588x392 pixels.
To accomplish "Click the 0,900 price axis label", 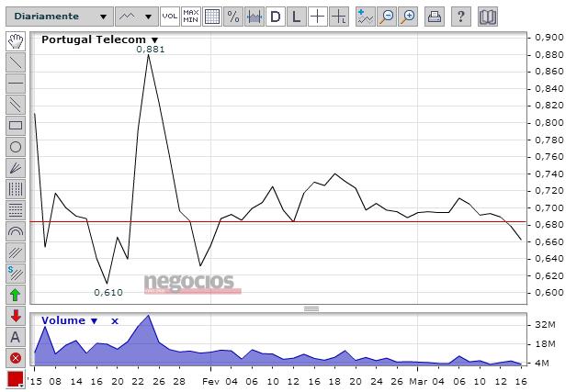I will tap(549, 38).
